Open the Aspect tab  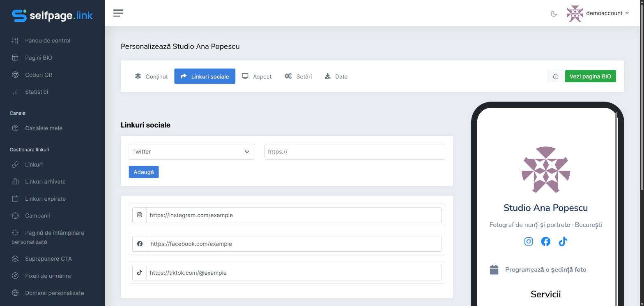point(257,76)
